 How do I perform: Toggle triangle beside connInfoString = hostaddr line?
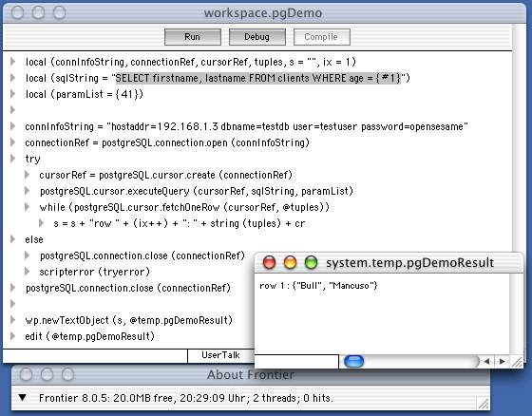point(13,126)
